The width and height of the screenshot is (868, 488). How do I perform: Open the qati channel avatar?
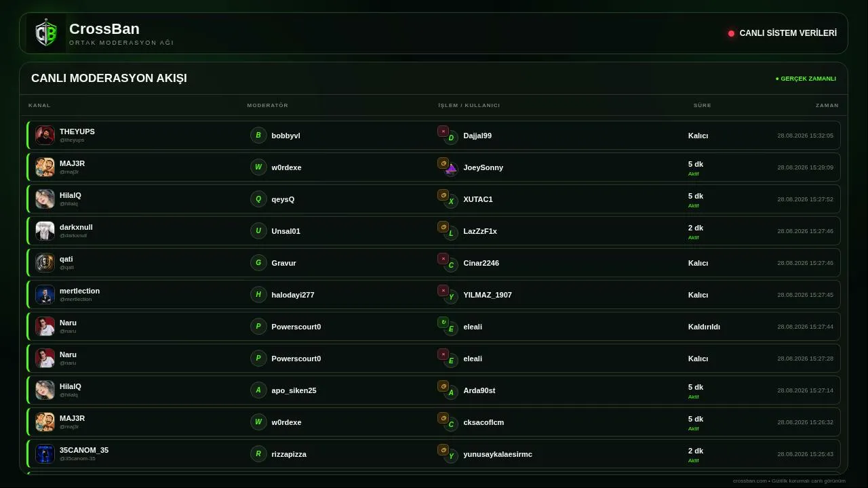click(45, 262)
